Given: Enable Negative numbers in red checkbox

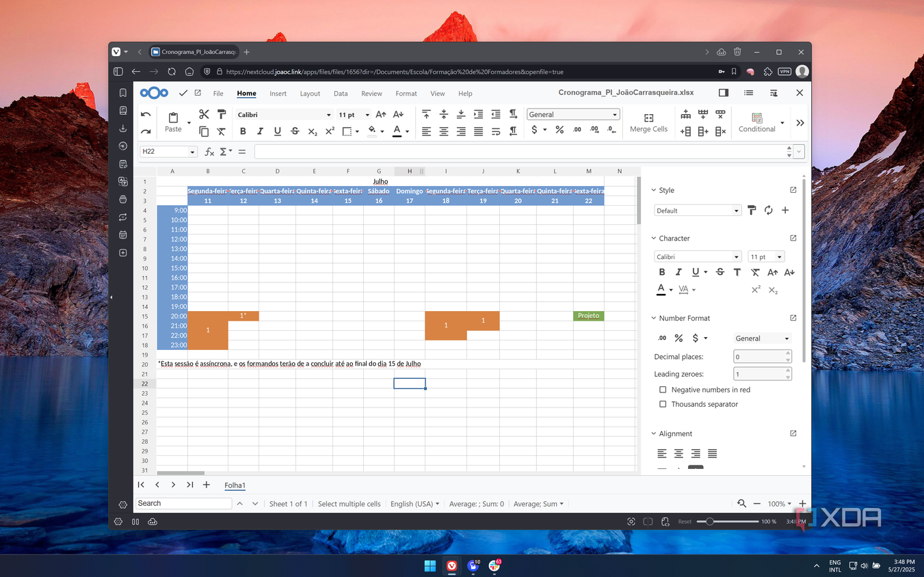Looking at the screenshot, I should 663,390.
